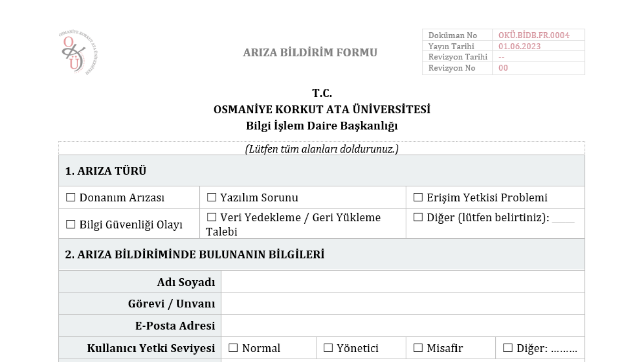Image resolution: width=644 pixels, height=362 pixels.
Task: Click the Görevi / Unvanı entry field
Action: click(403, 303)
